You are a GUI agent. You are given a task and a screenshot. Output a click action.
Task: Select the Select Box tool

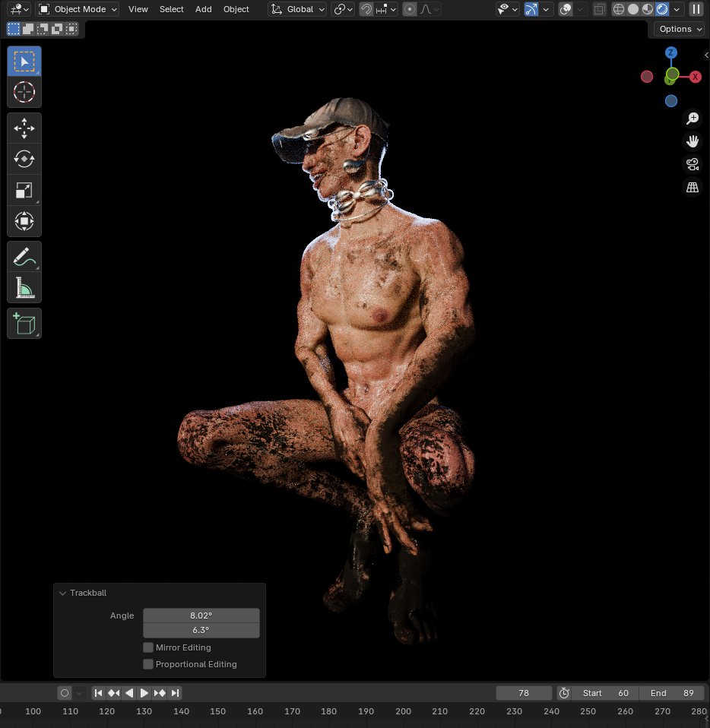24,62
